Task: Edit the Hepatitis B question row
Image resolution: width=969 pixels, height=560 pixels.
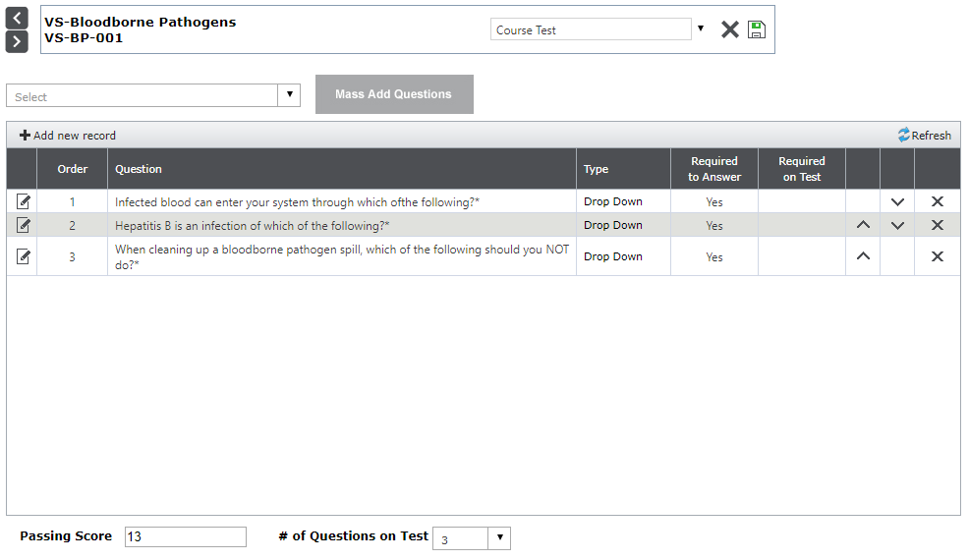Action: 24,225
